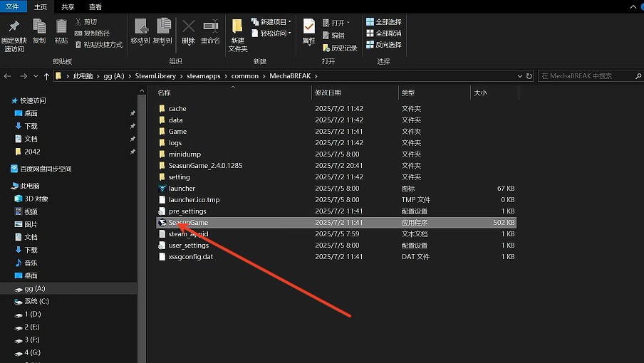Open the recent locations dropdown arrow
This screenshot has width=644, height=363.
click(36, 75)
